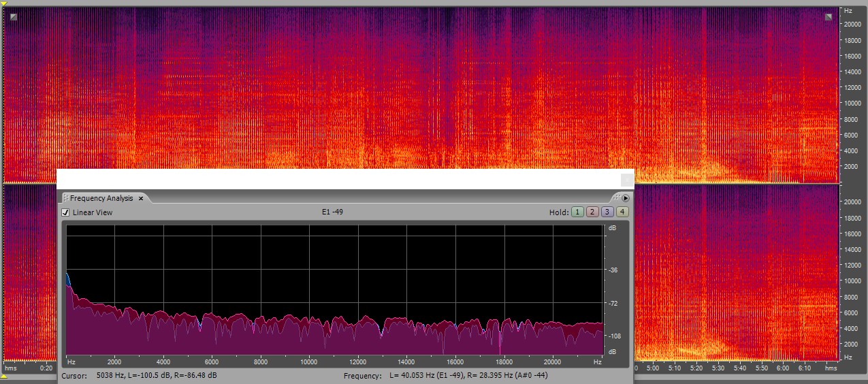Click the Cursor 5038 Hz readout
The width and height of the screenshot is (868, 384).
[x=140, y=375]
